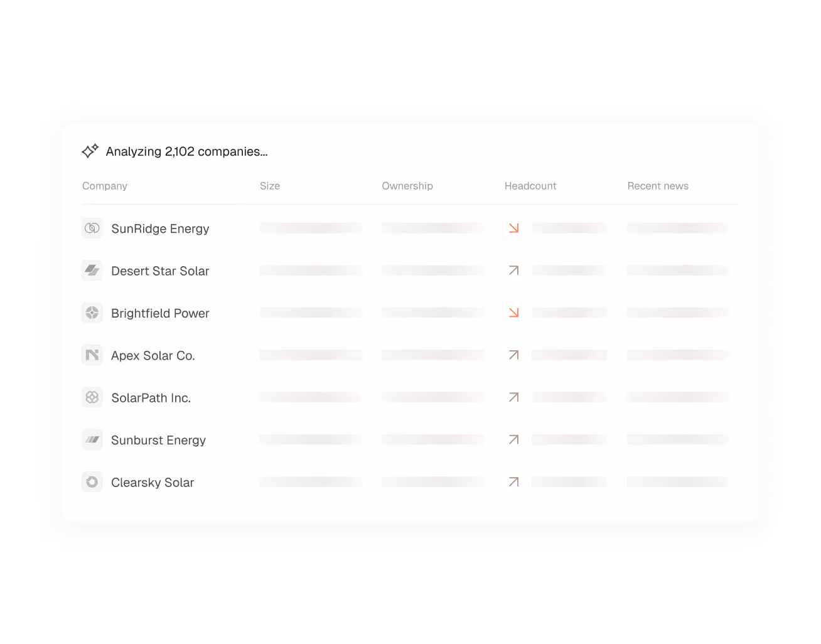Screen dimensions: 821x644
Task: Click SolarPath Inc.'s upward headcount arrow
Action: click(x=514, y=397)
